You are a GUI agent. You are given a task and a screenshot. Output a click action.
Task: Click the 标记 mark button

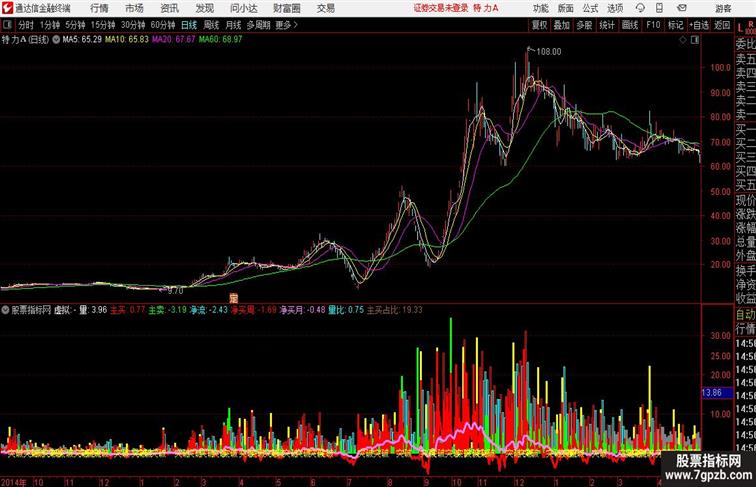pyautogui.click(x=675, y=25)
